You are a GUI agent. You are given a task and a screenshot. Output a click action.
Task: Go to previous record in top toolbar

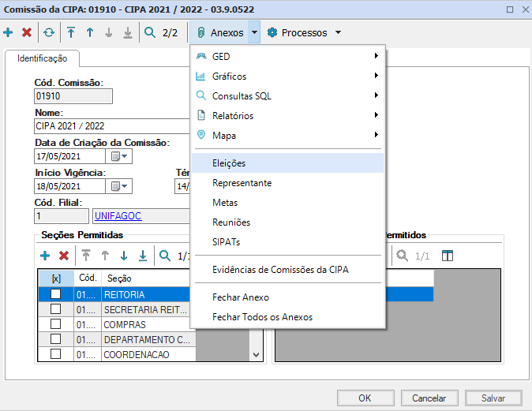pyautogui.click(x=90, y=33)
